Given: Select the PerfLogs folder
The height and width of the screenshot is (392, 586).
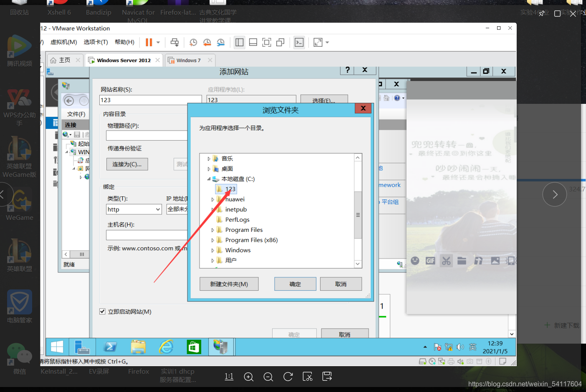Looking at the screenshot, I should pos(237,220).
